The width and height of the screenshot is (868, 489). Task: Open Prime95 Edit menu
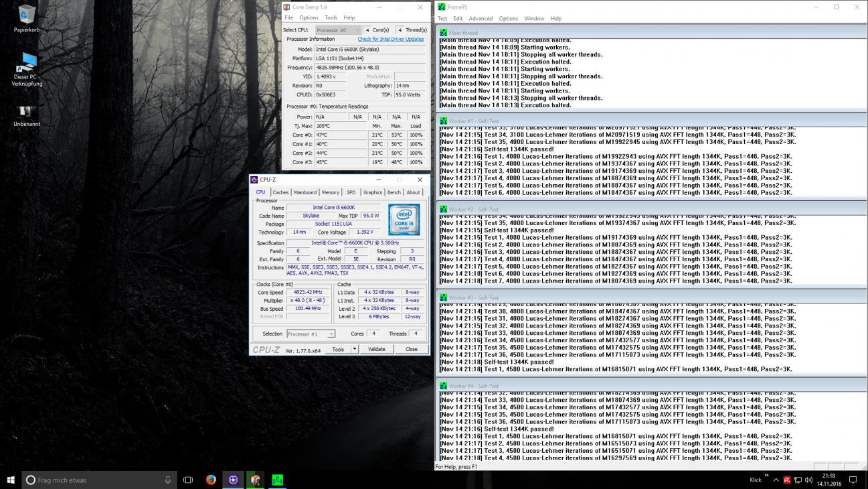click(x=458, y=18)
